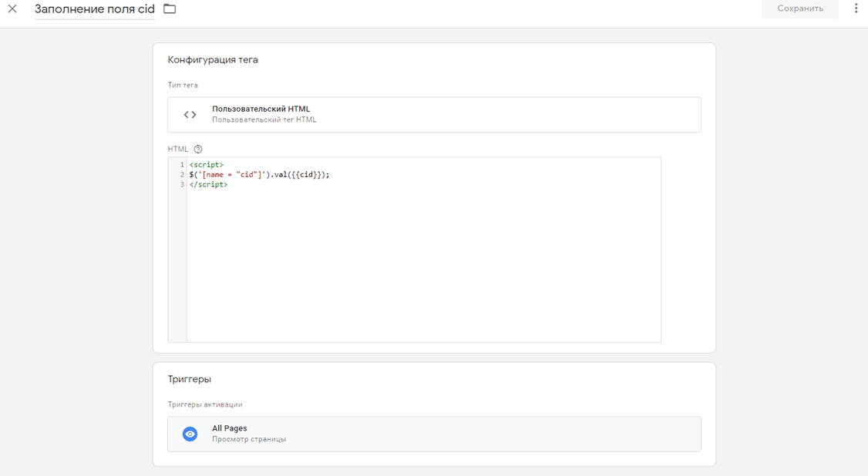Image resolution: width=868 pixels, height=476 pixels.
Task: Click the jQuery cid val code line
Action: tap(259, 175)
